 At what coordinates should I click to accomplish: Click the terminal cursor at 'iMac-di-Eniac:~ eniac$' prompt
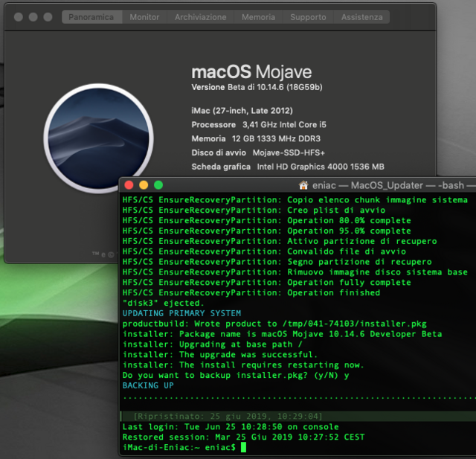point(243,447)
